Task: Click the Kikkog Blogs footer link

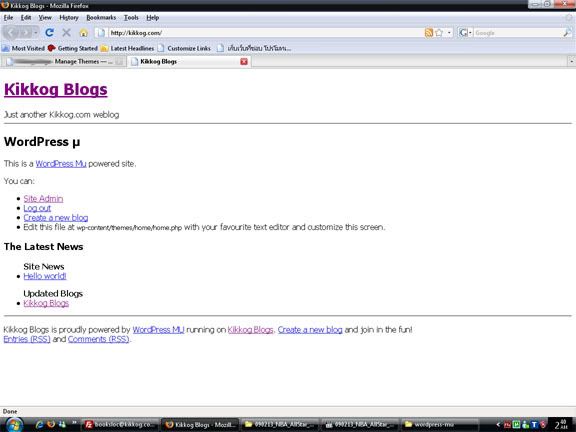Action: tap(250, 330)
